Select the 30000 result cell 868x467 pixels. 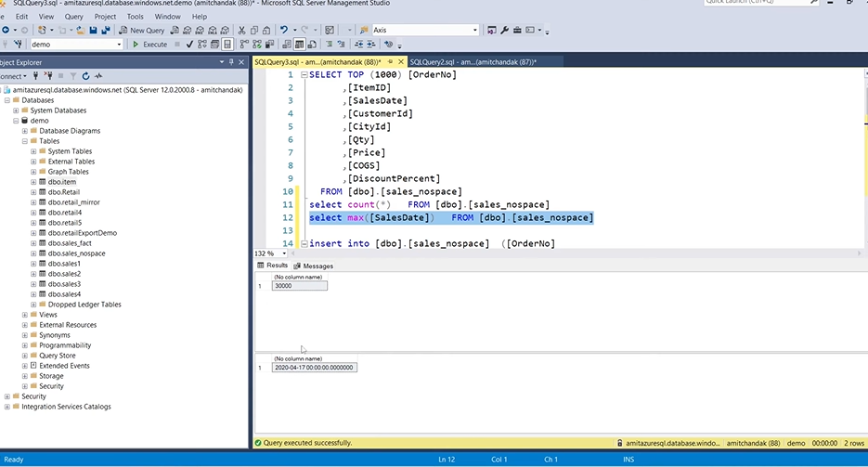coord(300,286)
